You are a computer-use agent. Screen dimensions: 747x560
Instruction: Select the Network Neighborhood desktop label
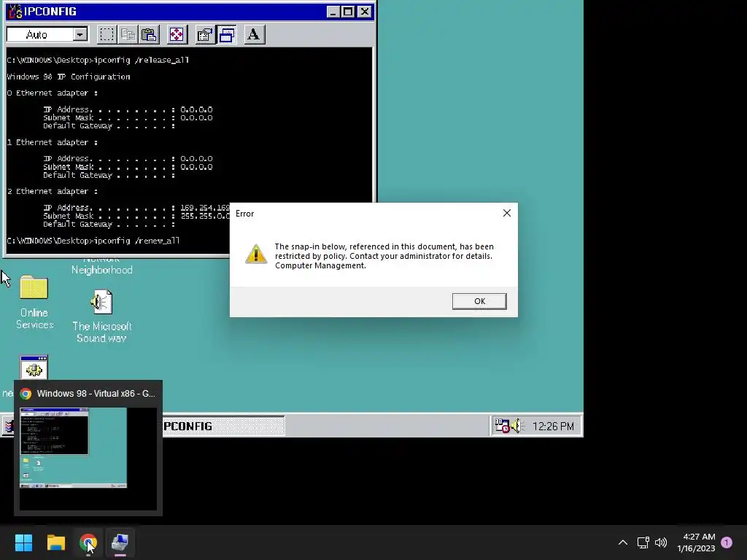point(102,267)
